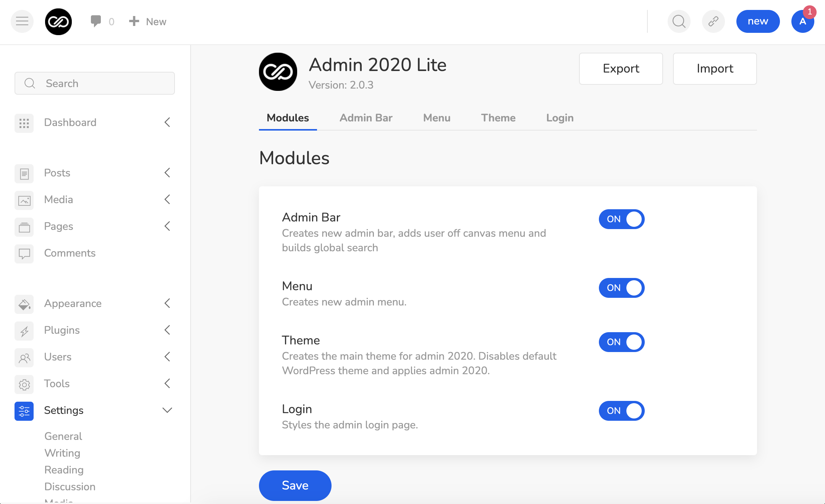
Task: Open the comments bubble icon in top bar
Action: coord(96,21)
